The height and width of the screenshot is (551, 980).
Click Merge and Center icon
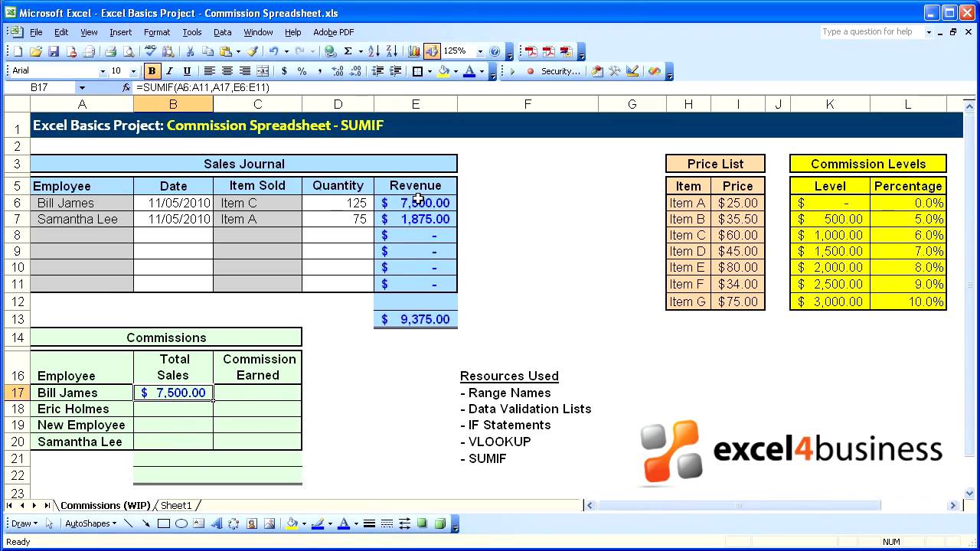coord(263,71)
